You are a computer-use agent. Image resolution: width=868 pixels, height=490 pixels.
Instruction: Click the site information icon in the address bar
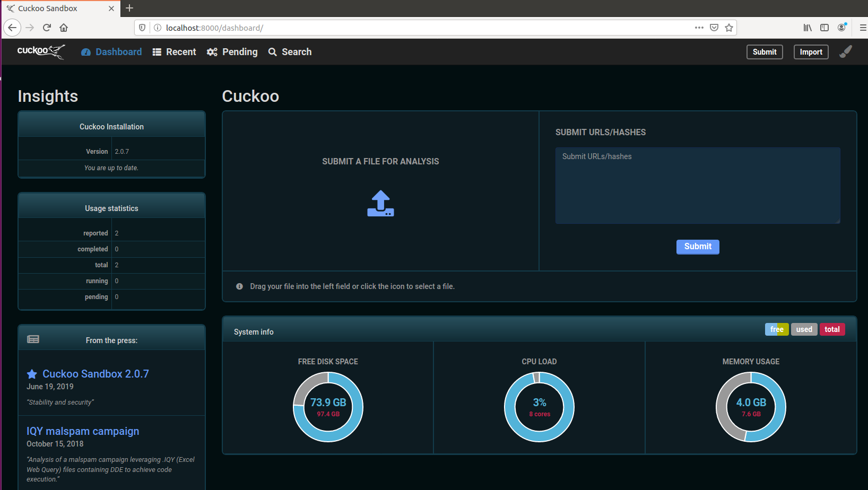[x=158, y=28]
